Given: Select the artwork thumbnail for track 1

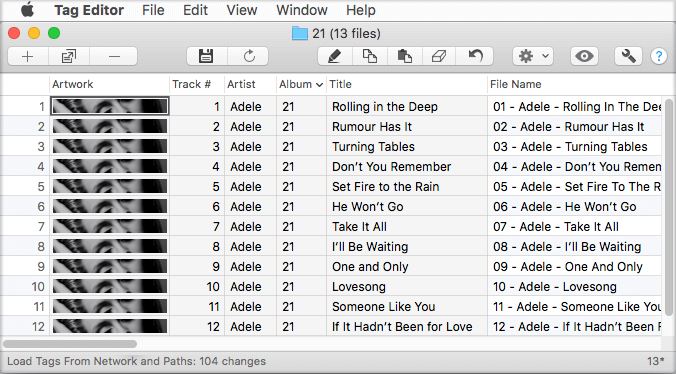Looking at the screenshot, I should click(x=110, y=106).
